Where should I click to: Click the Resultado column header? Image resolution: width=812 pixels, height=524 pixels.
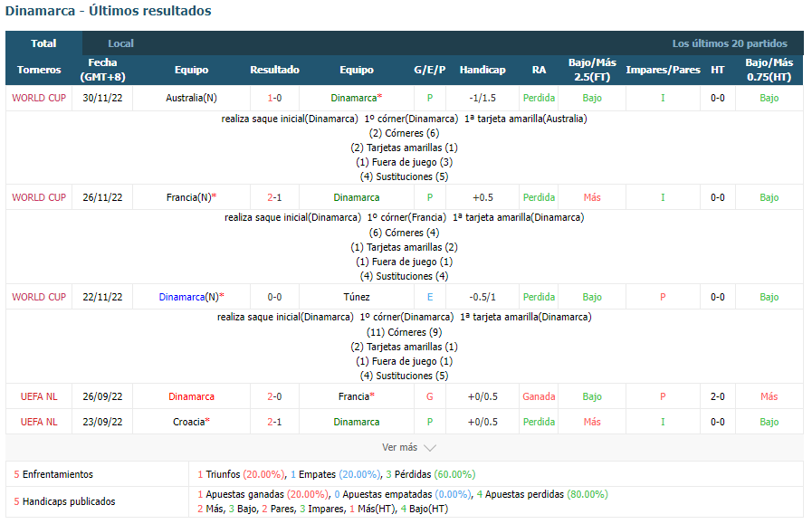coord(274,70)
